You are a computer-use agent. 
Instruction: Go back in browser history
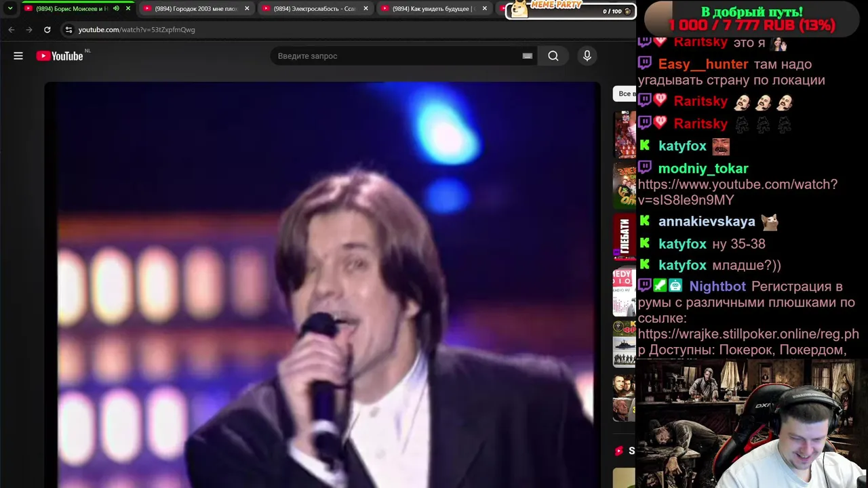(12, 30)
